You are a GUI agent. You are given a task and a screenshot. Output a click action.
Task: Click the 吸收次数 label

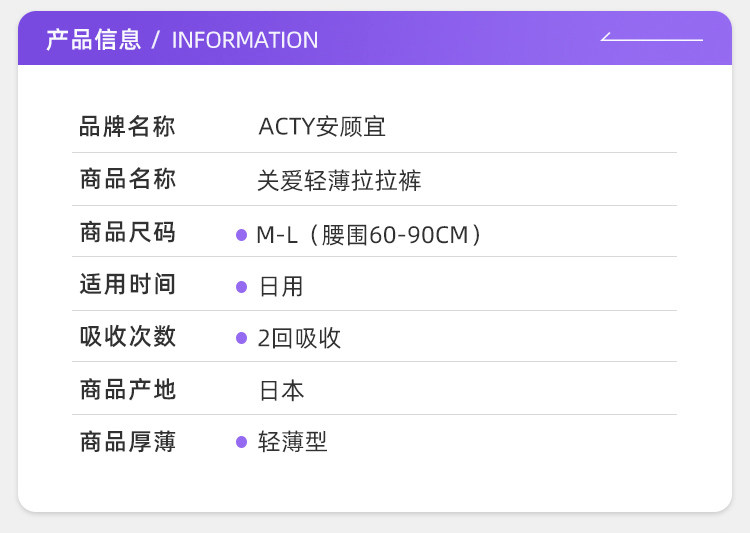click(127, 337)
